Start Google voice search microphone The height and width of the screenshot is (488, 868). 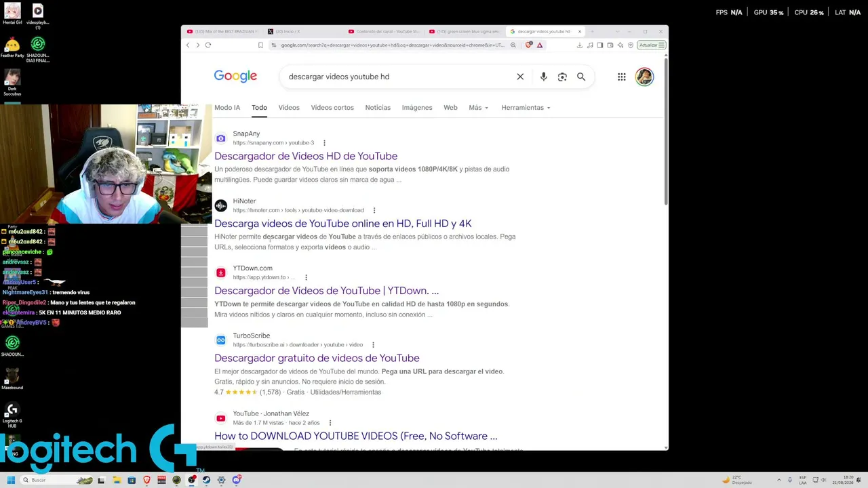pos(543,77)
